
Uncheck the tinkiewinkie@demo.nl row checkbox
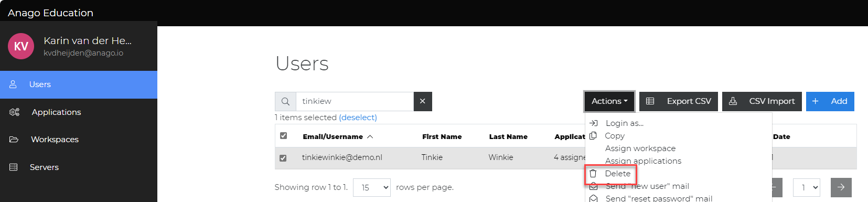pos(283,158)
